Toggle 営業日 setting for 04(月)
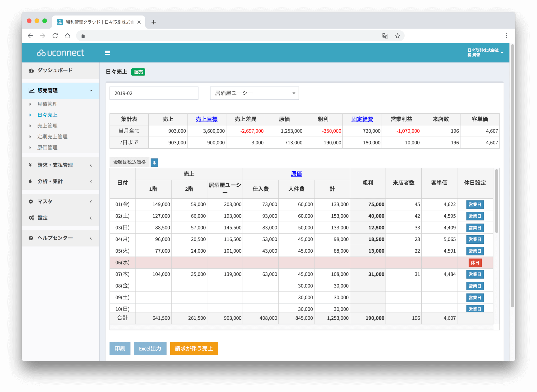537x392 pixels. coord(475,239)
